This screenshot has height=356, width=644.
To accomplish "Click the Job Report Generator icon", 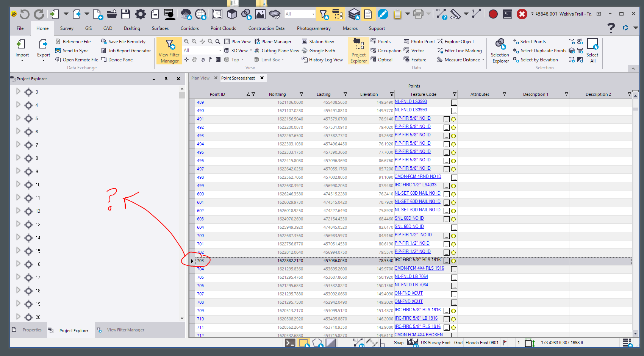I will pyautogui.click(x=104, y=51).
